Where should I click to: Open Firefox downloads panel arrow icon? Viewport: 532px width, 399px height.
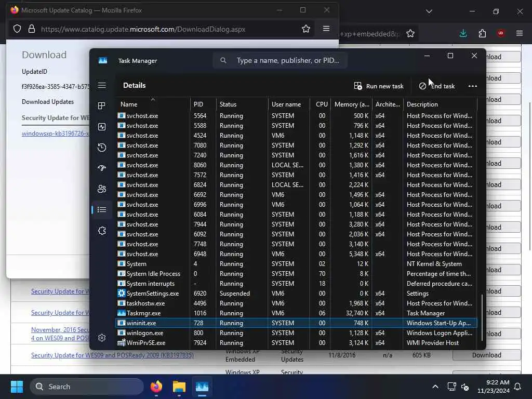463,33
